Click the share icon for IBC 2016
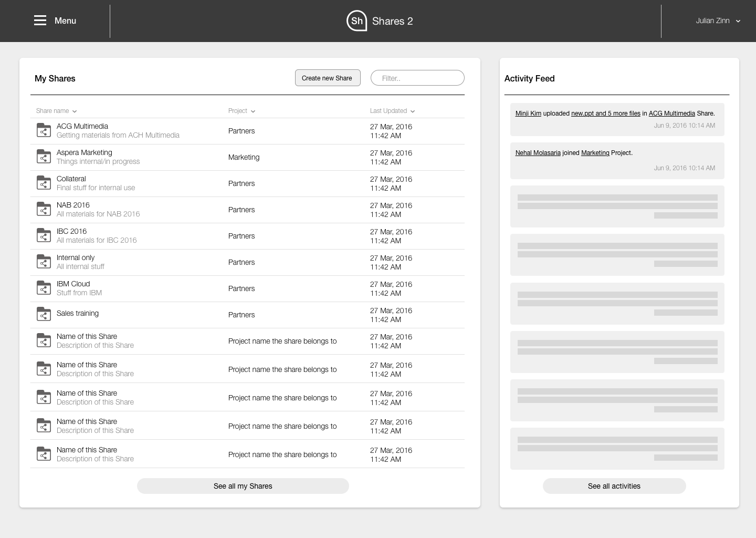756x538 pixels. pyautogui.click(x=44, y=235)
